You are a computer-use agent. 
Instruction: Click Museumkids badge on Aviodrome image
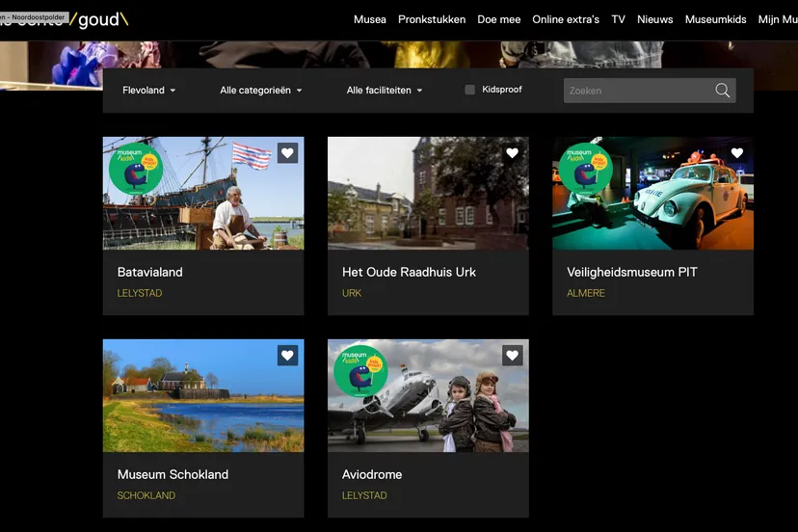point(359,371)
